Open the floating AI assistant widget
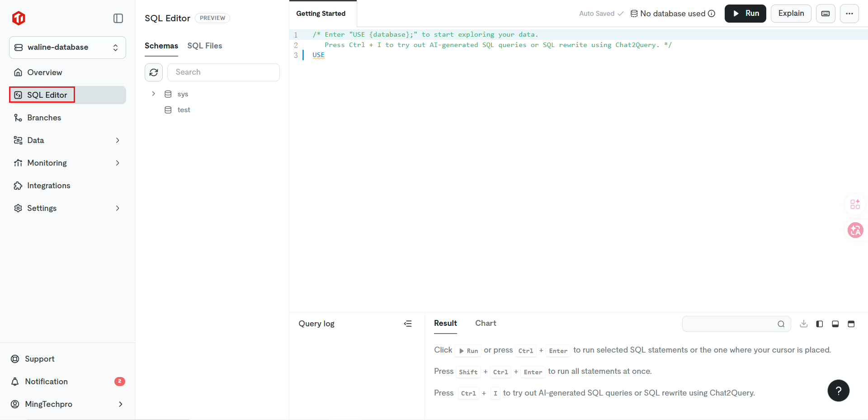Viewport: 868px width, 420px height. point(855,204)
